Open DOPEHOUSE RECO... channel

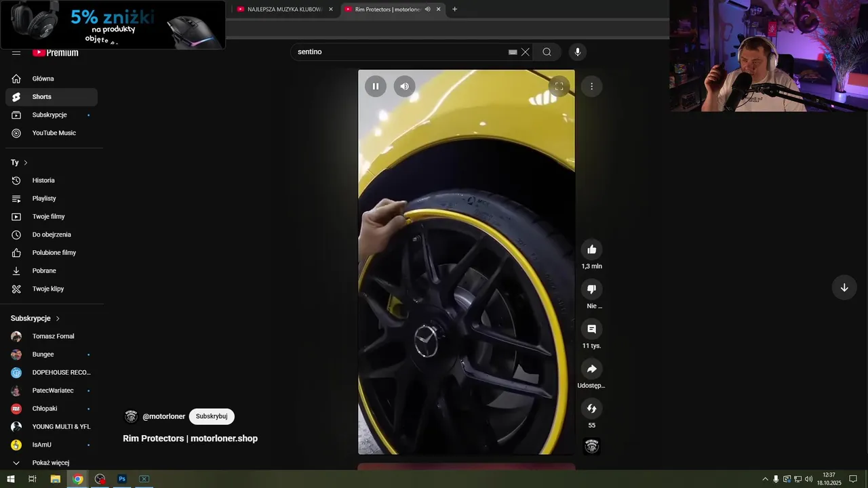tap(52, 372)
